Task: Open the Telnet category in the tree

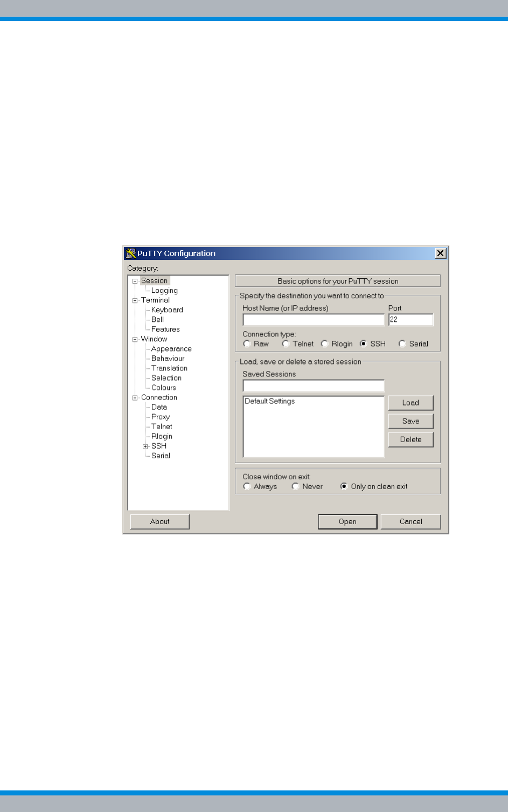Action: [x=162, y=426]
